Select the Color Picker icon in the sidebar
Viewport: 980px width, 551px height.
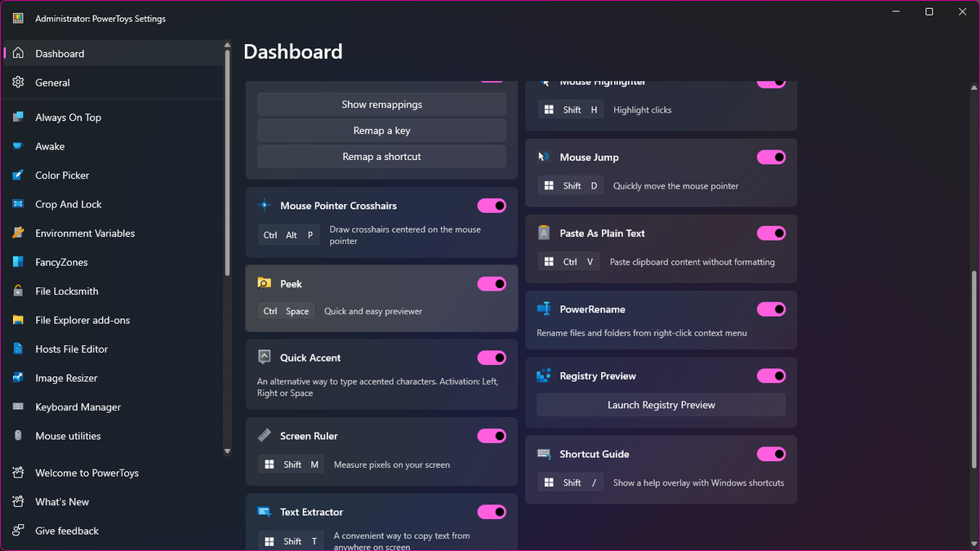(x=20, y=175)
